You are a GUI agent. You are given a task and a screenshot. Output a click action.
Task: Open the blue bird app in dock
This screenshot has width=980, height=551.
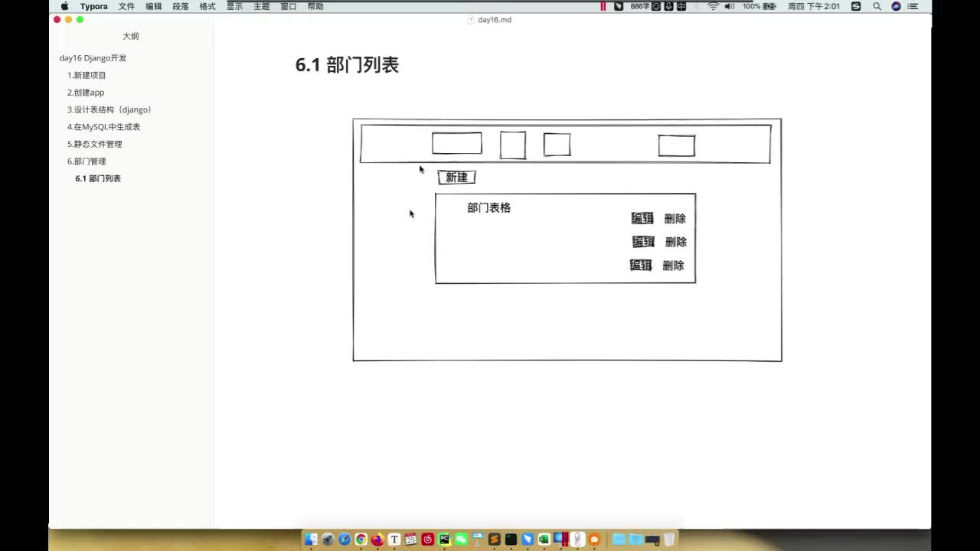[528, 540]
